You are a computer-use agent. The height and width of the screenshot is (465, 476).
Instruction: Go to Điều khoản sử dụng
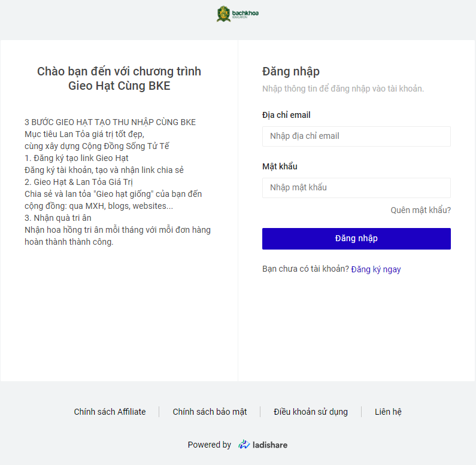click(311, 412)
